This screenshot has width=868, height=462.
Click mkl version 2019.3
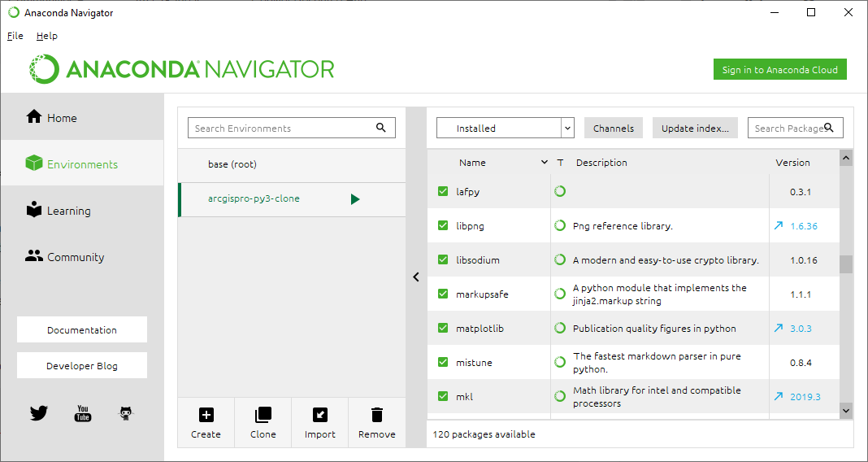(805, 397)
